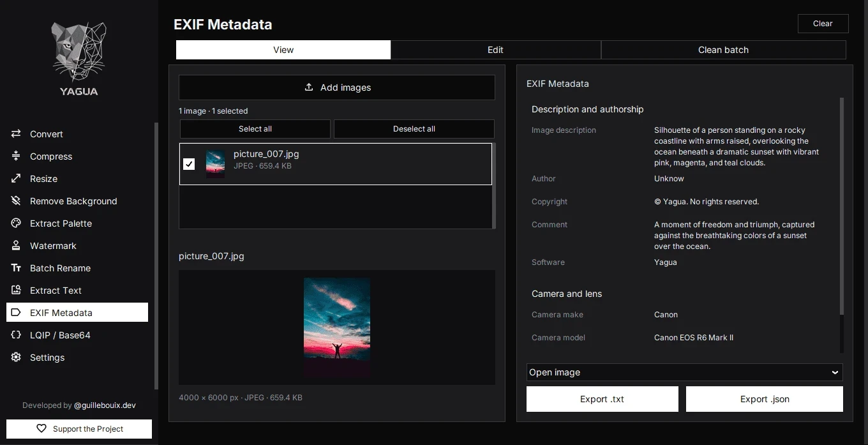Click the copyright text '© Yagua. No rights reserved.'

pos(707,202)
